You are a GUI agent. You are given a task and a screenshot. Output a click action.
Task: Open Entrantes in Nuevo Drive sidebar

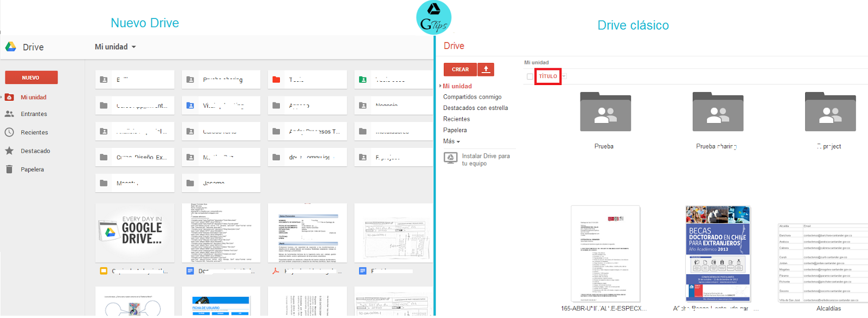(34, 114)
